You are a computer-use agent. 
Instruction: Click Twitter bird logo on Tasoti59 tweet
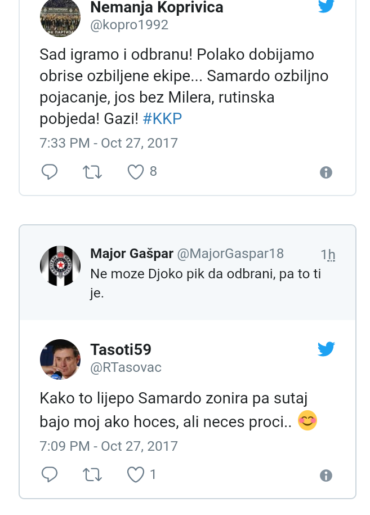click(326, 349)
